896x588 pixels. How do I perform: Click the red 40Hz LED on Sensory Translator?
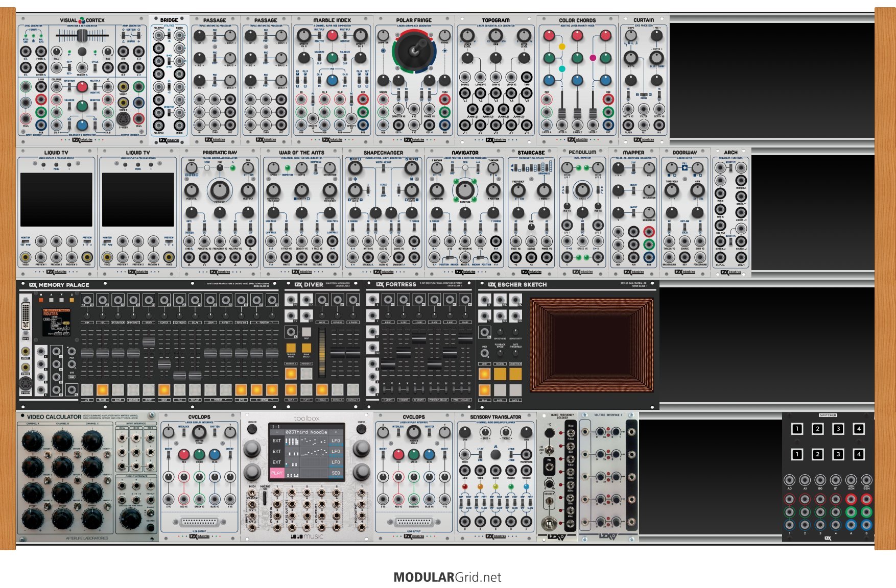point(465,487)
